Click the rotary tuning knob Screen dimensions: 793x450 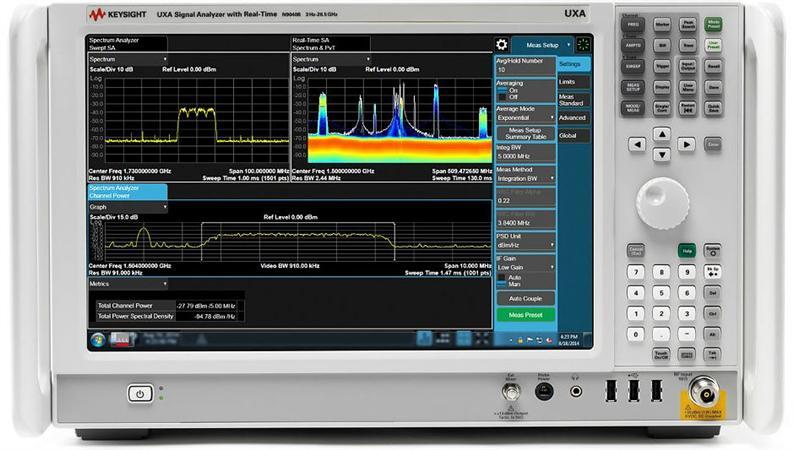tap(662, 203)
